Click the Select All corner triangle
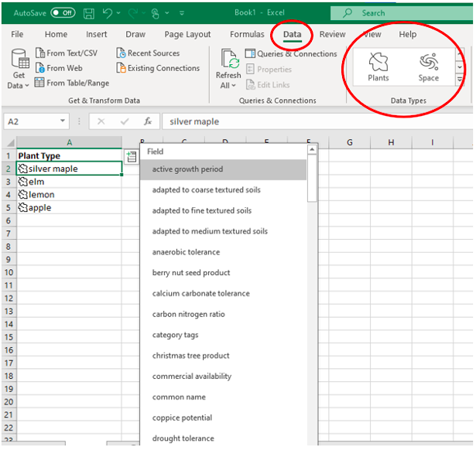This screenshot has width=476, height=450. pos(10,142)
